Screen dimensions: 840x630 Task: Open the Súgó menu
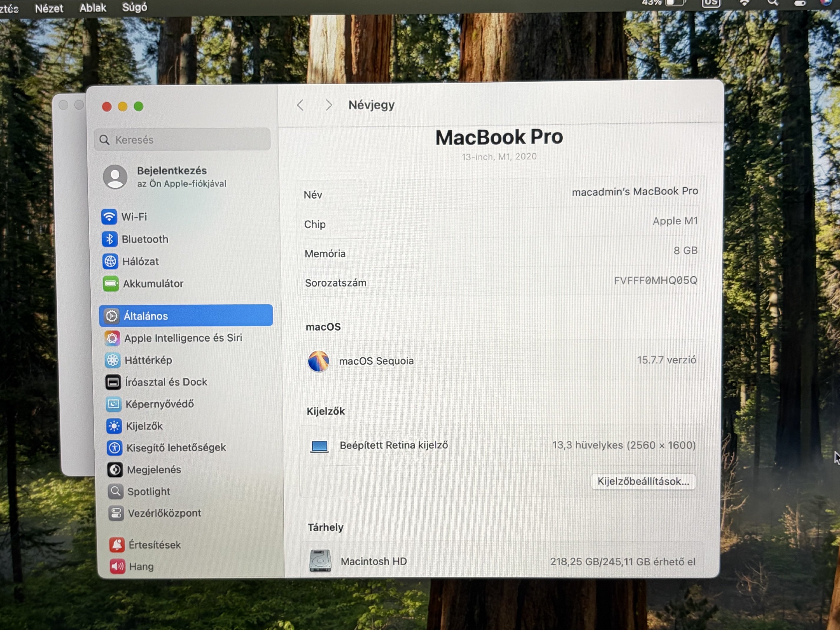point(134,7)
